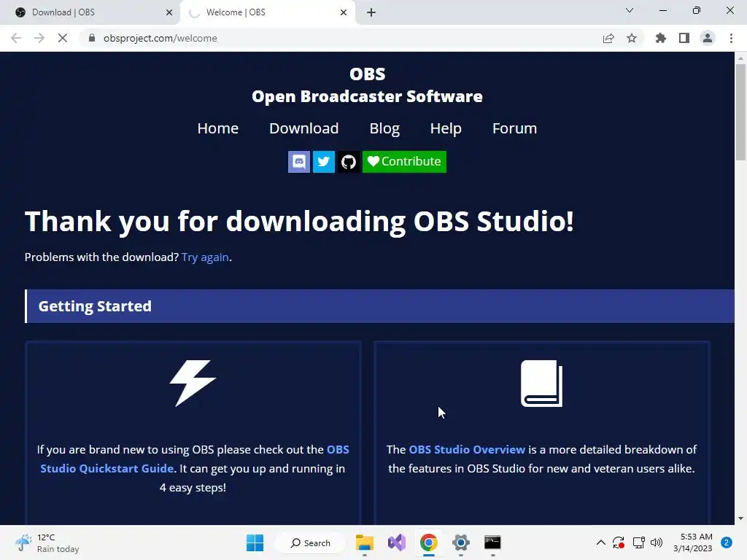
Task: Toggle the browser side panel
Action: click(x=684, y=38)
